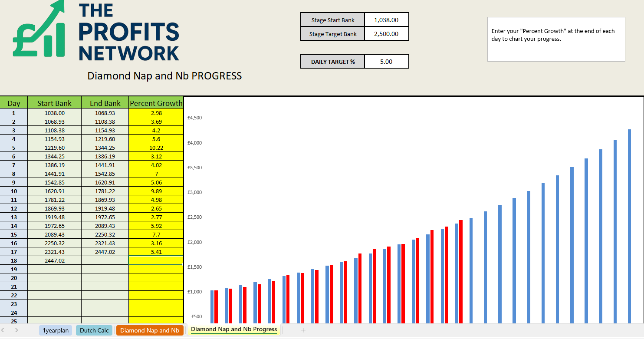
Task: Select the Stage Target Bank value 2,500.00
Action: (386, 34)
